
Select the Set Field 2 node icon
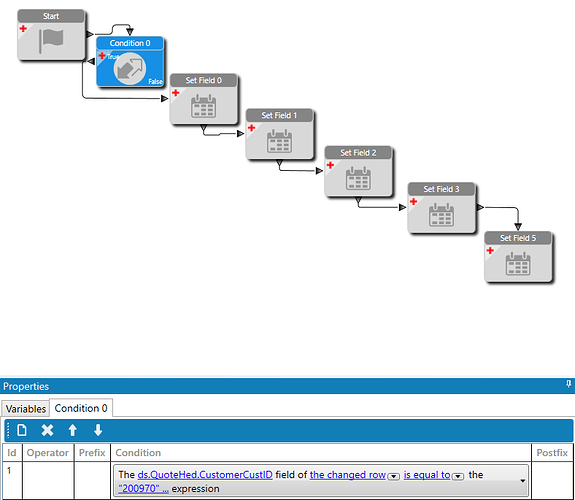coord(358,178)
